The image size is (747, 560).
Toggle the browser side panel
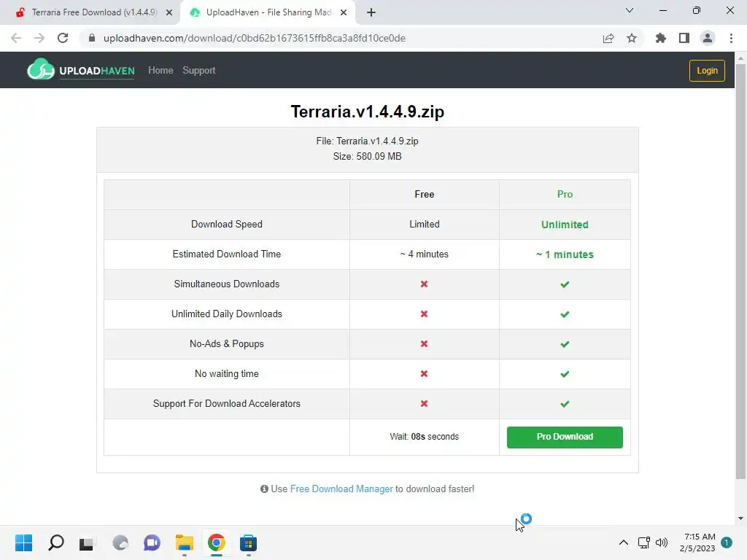point(684,38)
